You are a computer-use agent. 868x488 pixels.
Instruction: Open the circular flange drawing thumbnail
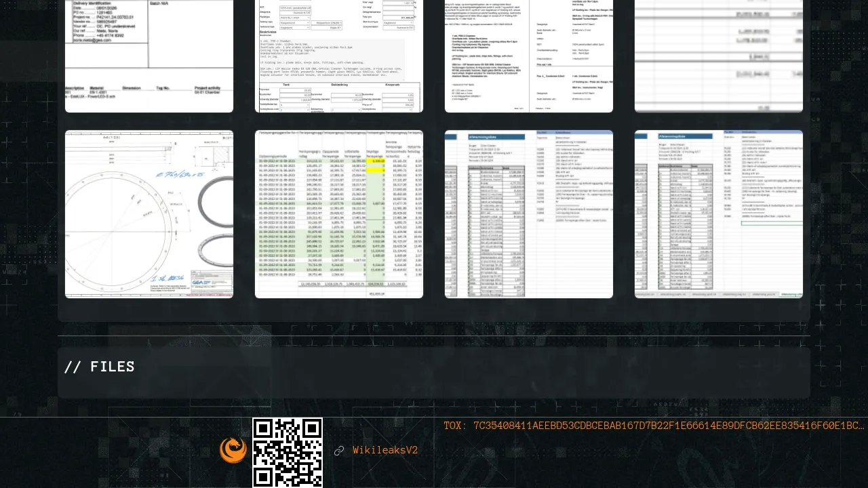coord(149,214)
